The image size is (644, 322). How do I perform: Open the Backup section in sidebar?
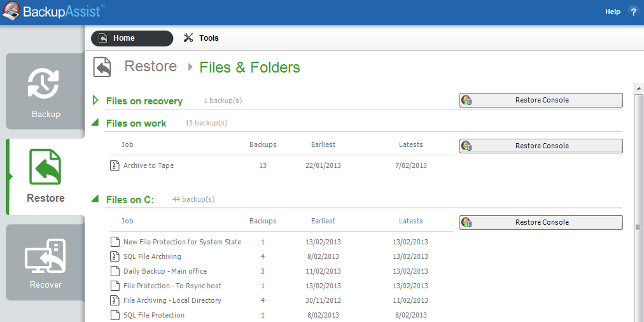click(x=45, y=92)
